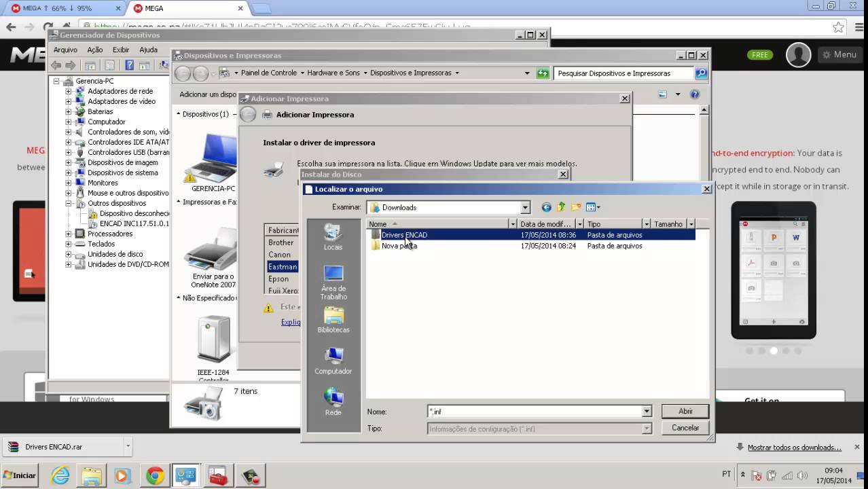This screenshot has width=868, height=489.
Task: Expand the Examinar Downloads dropdown
Action: [525, 207]
